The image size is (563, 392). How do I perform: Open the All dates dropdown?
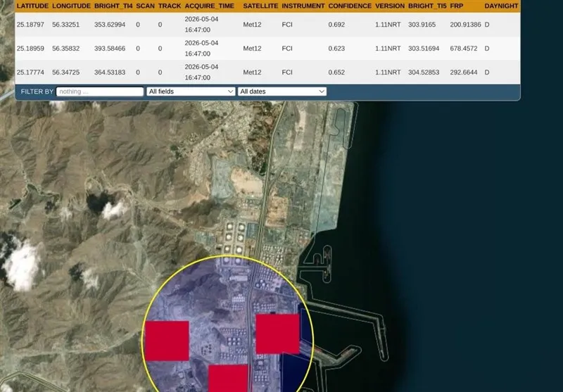[x=282, y=91]
